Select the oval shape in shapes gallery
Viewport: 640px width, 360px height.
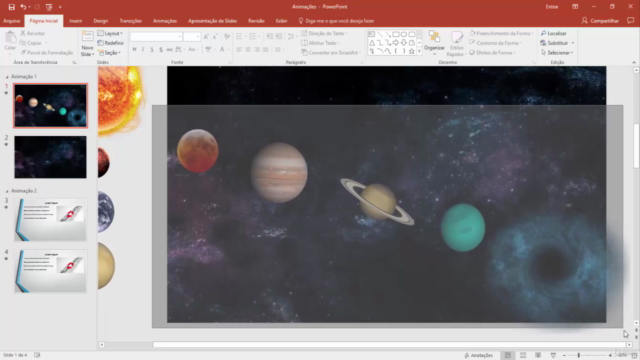404,34
